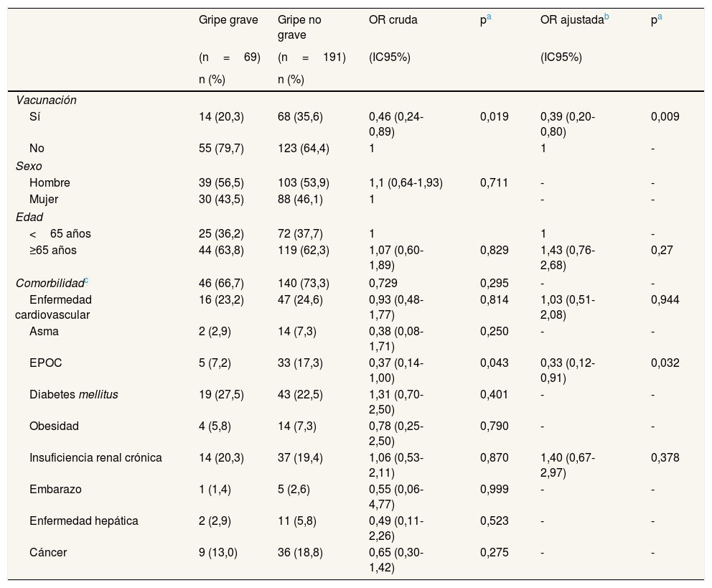The width and height of the screenshot is (712, 588).
Task: Select Insuficiencia renal crónica row label
Action: point(95,457)
